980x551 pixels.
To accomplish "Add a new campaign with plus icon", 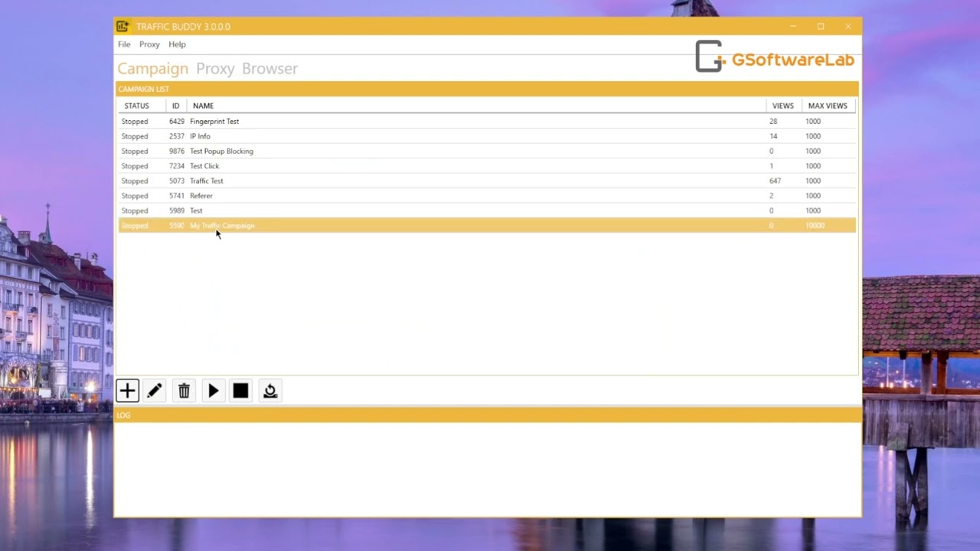I will point(128,391).
